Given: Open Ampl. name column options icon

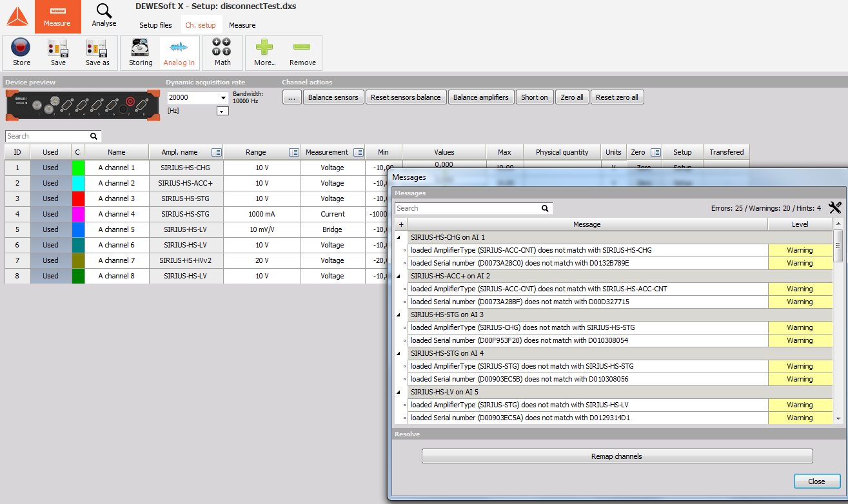Looking at the screenshot, I should click(216, 152).
